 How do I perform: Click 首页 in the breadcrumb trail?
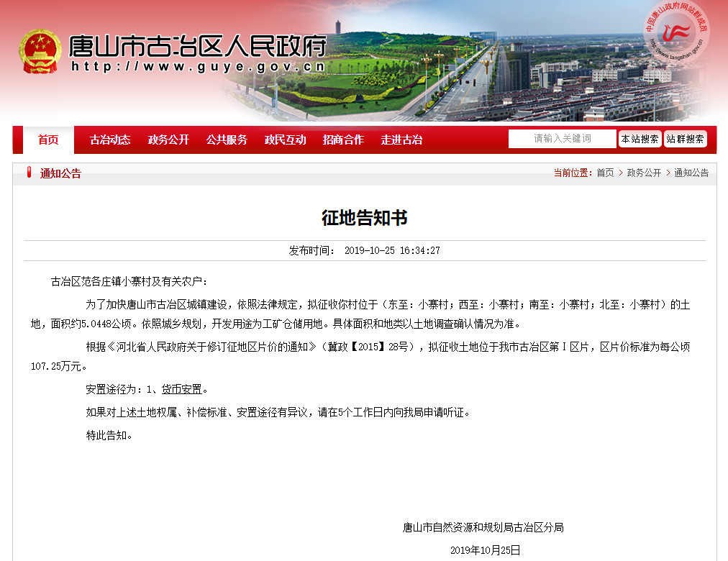605,173
